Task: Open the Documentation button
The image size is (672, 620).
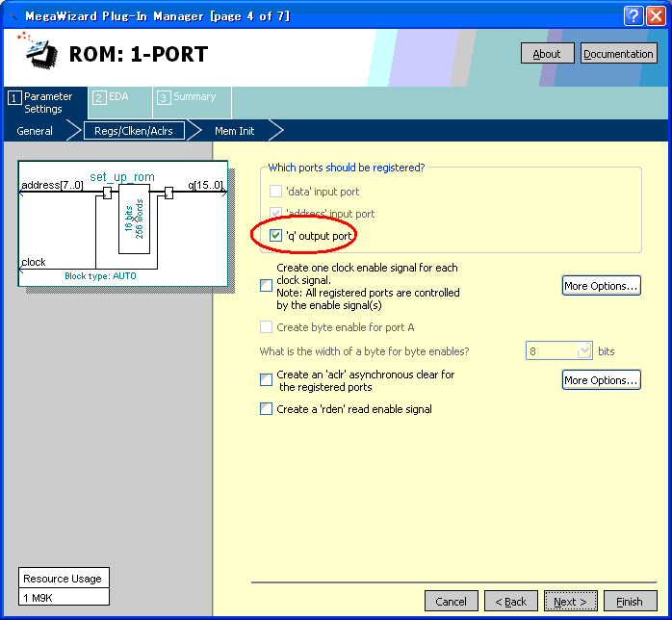Action: pyautogui.click(x=618, y=54)
